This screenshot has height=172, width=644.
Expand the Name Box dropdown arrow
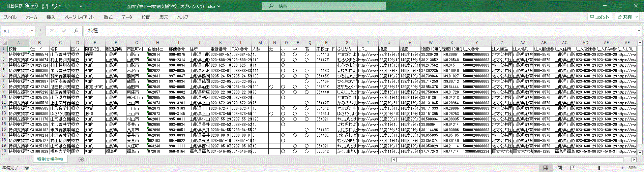point(32,31)
